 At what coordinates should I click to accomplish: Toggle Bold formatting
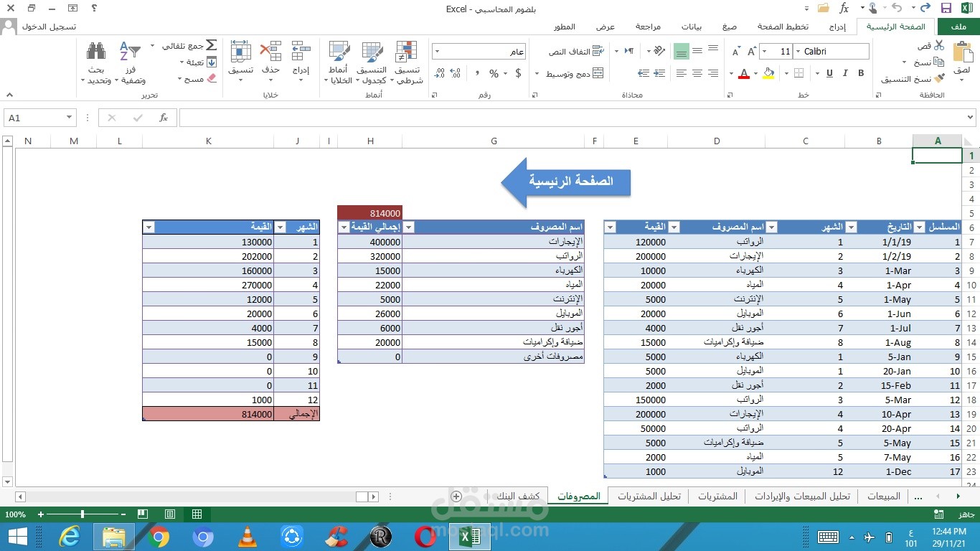[861, 73]
